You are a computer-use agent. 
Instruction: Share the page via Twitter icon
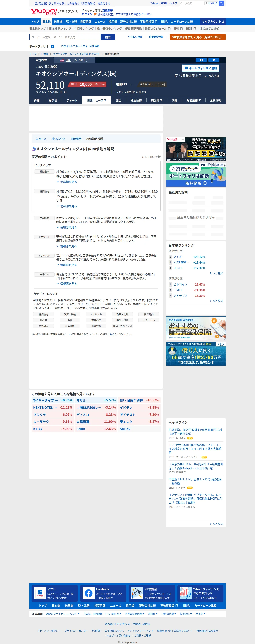214,60
